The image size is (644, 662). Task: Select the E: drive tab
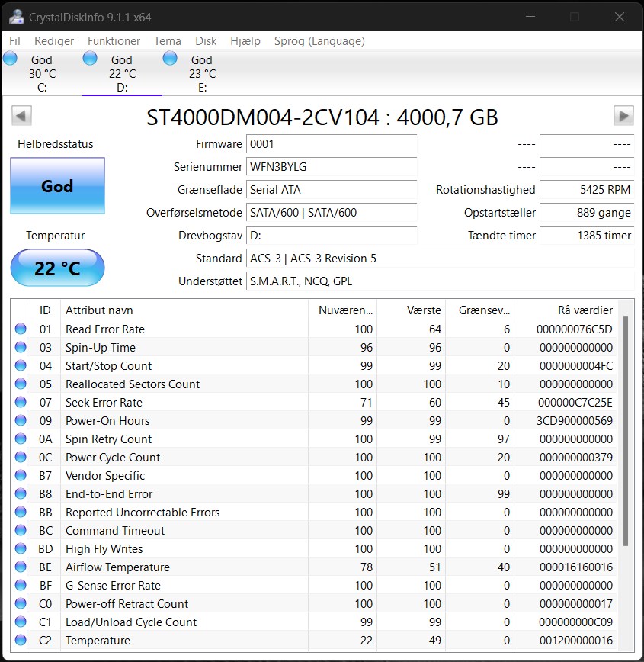(201, 73)
